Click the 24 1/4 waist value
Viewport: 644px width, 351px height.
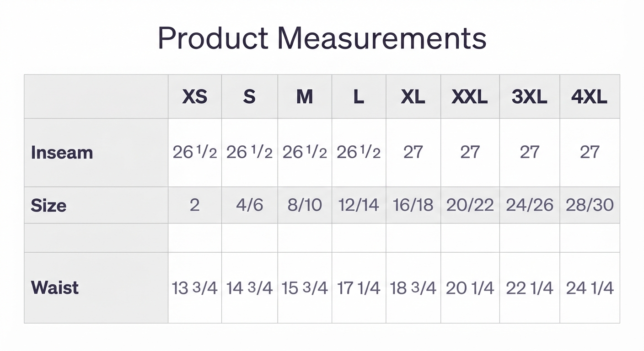click(x=590, y=288)
